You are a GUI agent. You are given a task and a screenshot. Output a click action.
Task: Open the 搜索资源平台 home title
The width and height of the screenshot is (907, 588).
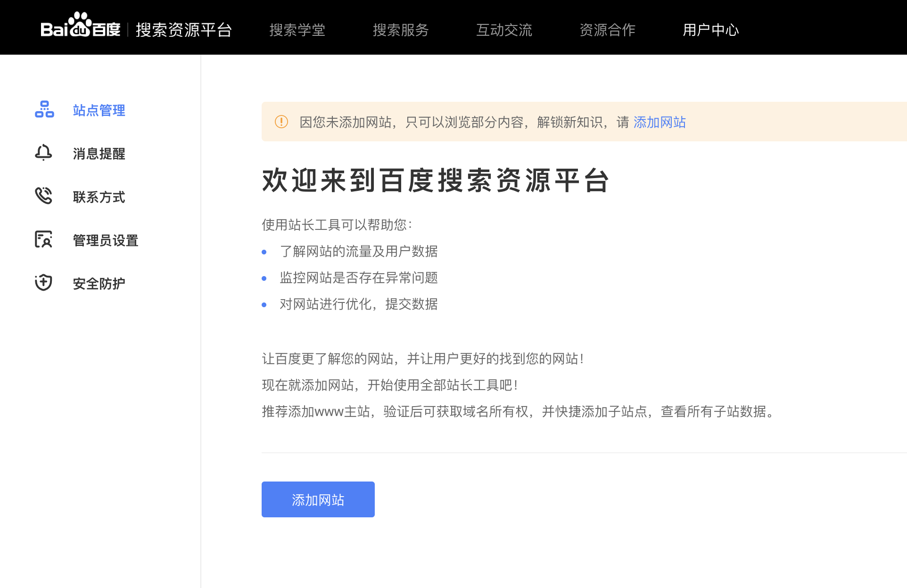click(x=184, y=30)
